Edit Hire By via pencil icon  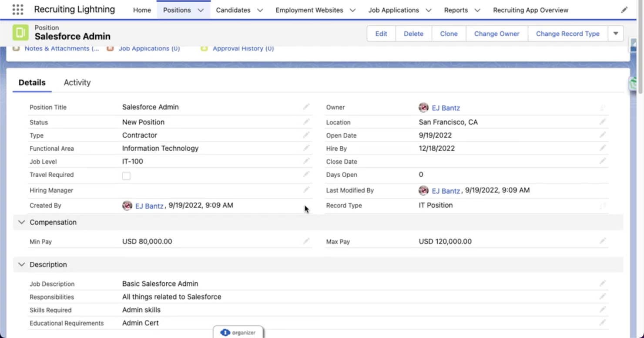coord(603,148)
